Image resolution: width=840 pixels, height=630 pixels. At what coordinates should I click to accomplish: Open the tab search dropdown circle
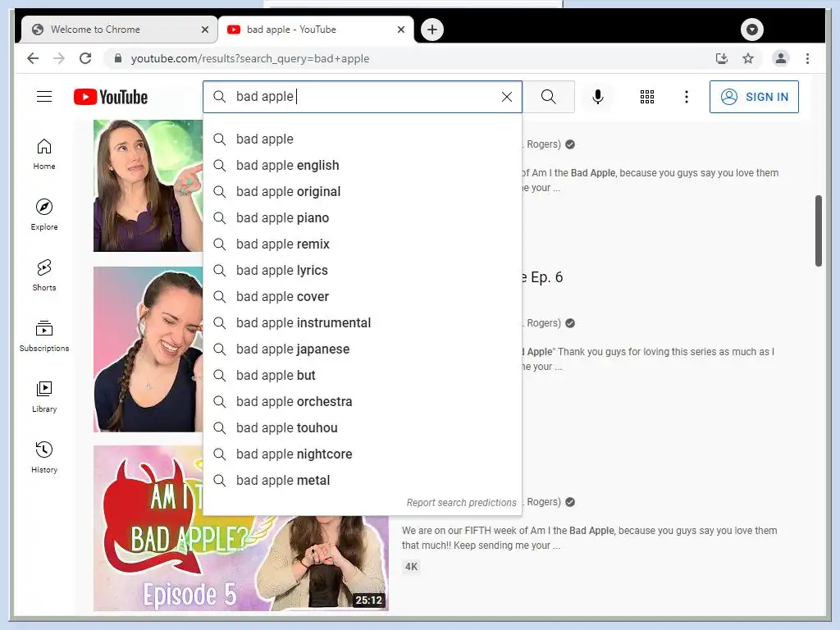pyautogui.click(x=751, y=30)
